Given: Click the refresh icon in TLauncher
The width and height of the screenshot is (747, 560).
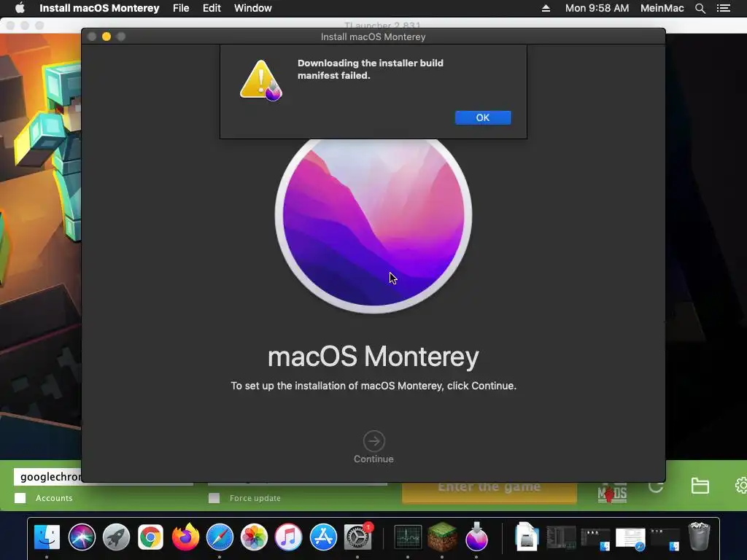Looking at the screenshot, I should (656, 486).
